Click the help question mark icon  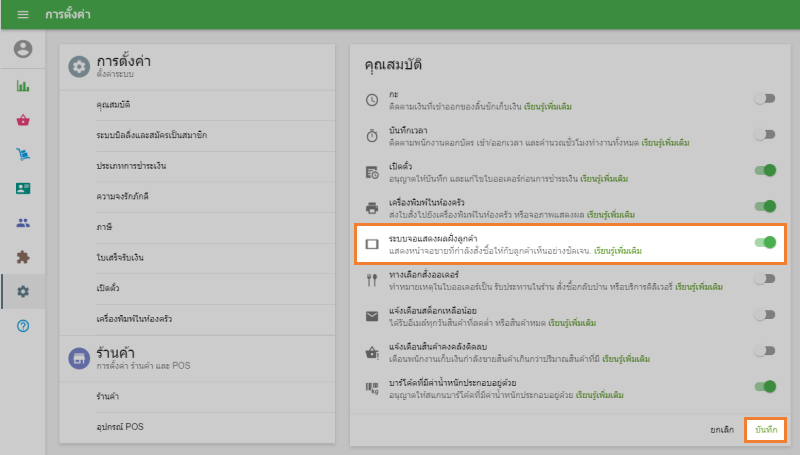click(x=23, y=326)
